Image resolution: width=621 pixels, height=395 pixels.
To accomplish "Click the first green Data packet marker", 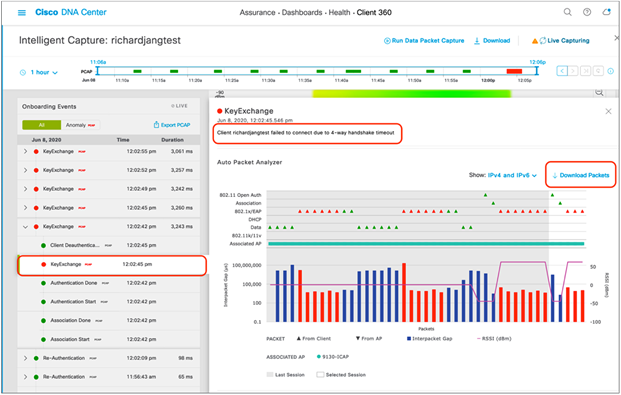I will pyautogui.click(x=270, y=227).
